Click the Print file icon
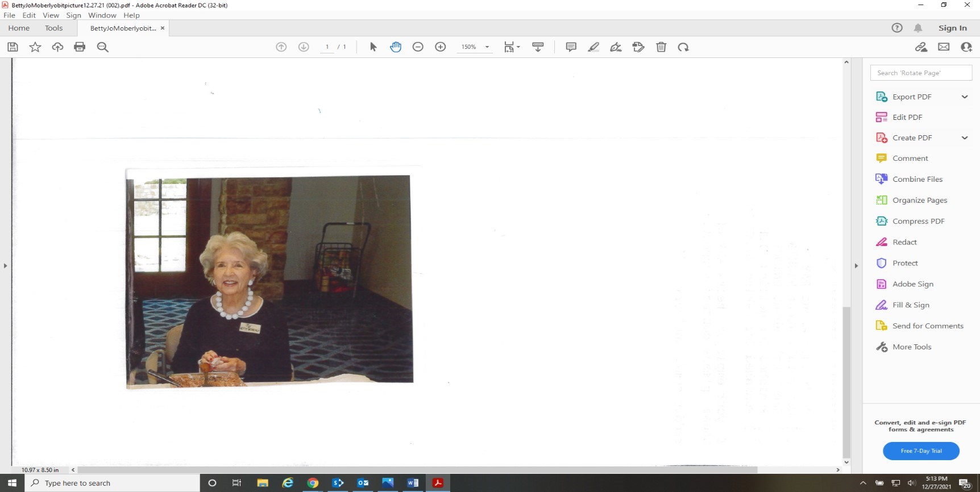Image resolution: width=980 pixels, height=492 pixels. click(x=80, y=47)
